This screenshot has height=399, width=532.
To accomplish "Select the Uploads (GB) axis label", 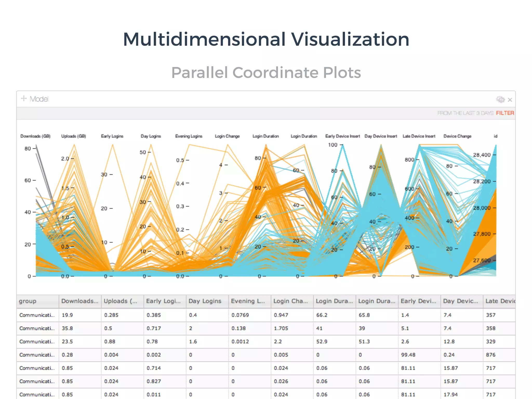I will coord(74,136).
